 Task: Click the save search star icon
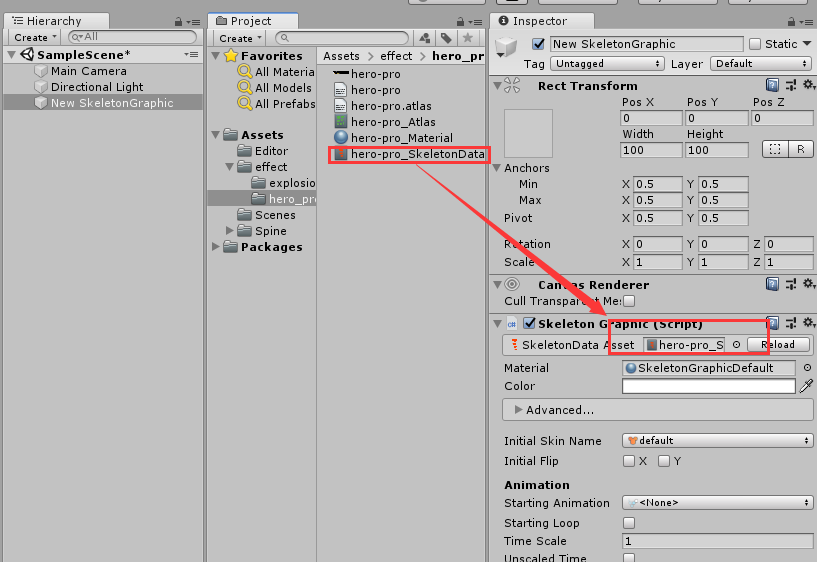tap(467, 38)
